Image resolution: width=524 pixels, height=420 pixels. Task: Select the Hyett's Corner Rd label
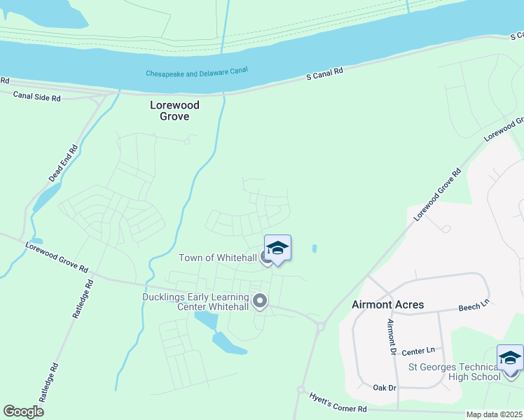point(338,402)
